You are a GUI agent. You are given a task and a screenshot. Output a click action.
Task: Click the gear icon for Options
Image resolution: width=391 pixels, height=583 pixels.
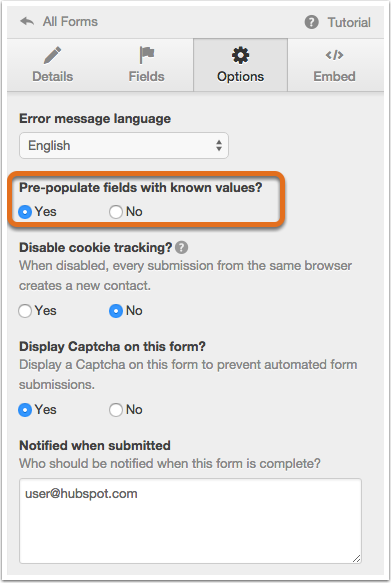[240, 55]
